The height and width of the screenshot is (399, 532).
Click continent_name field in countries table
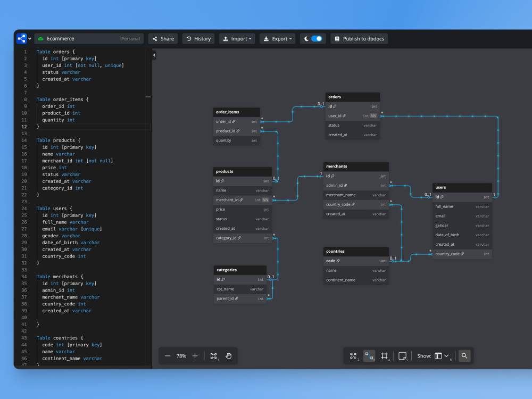point(356,280)
